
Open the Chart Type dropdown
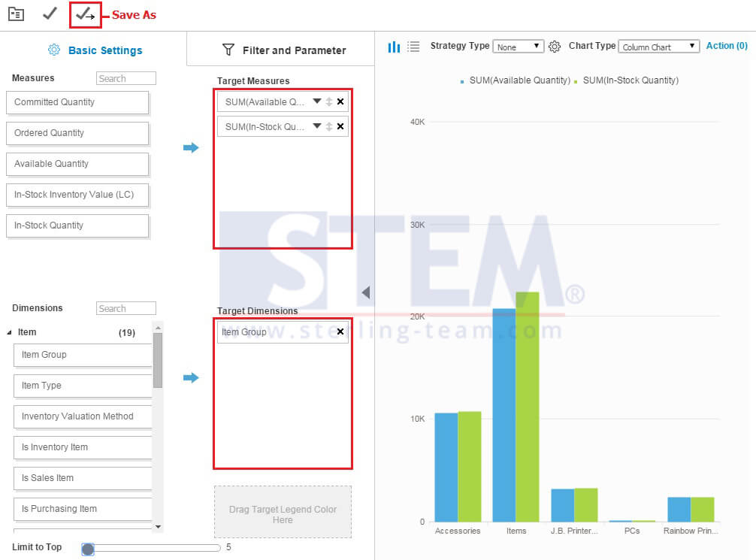[658, 47]
